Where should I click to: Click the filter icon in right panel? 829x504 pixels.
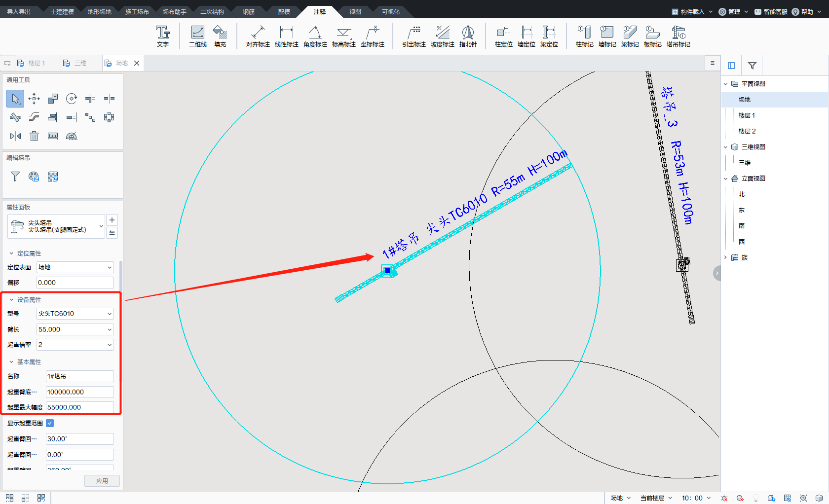pos(752,66)
